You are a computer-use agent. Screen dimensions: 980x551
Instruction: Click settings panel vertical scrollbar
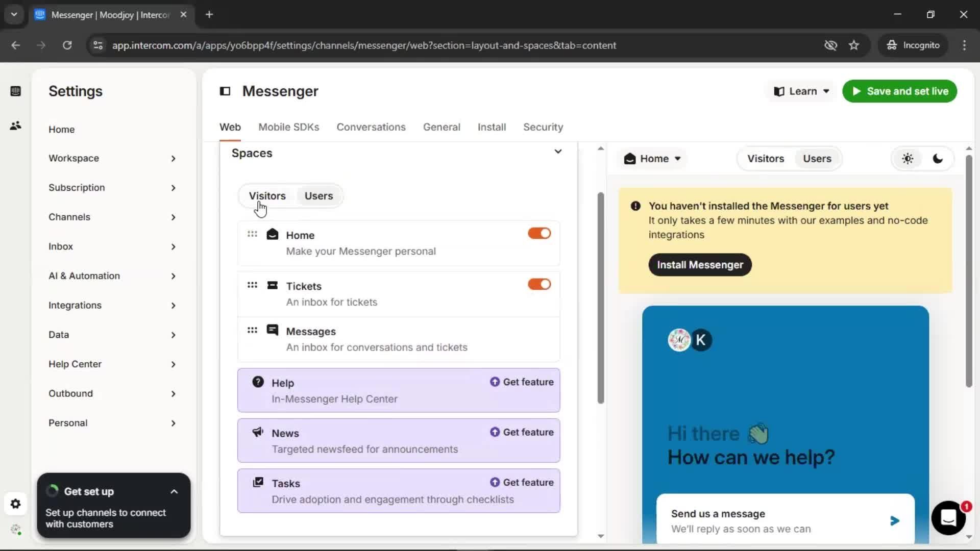601,298
